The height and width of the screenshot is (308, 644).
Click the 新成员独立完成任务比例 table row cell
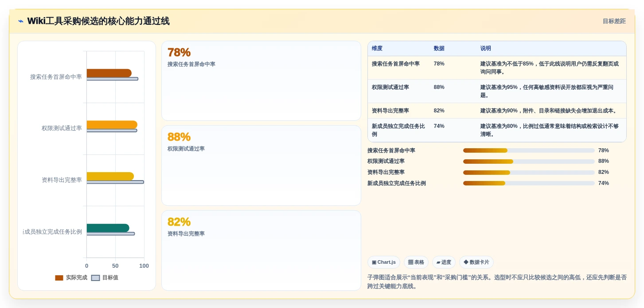pyautogui.click(x=398, y=130)
